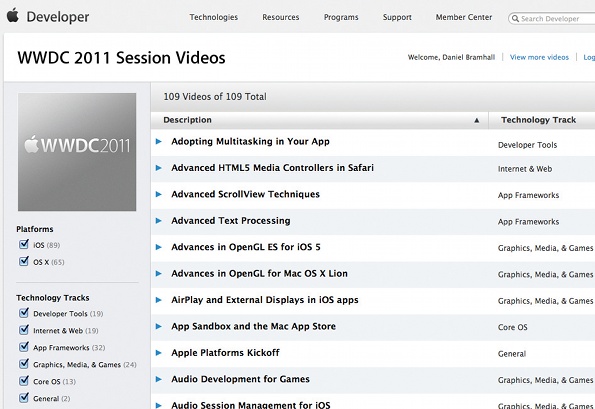Click 109 Videos of 109 Total text
This screenshot has height=409, width=595.
pyautogui.click(x=215, y=97)
